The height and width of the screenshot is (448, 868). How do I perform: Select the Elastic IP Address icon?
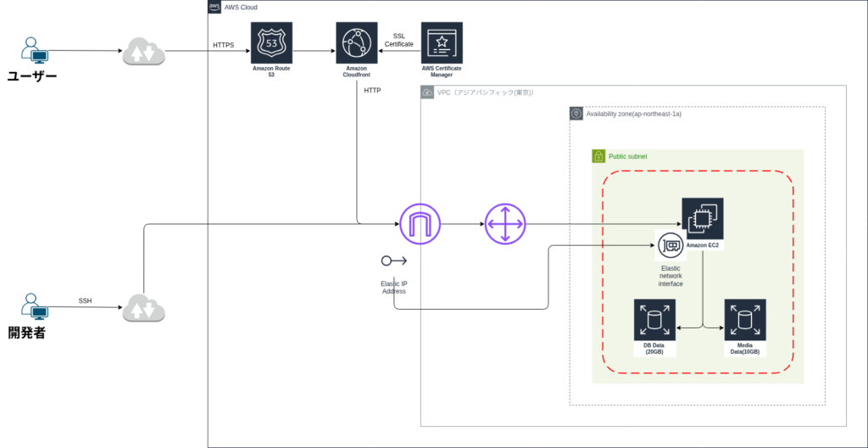393,260
